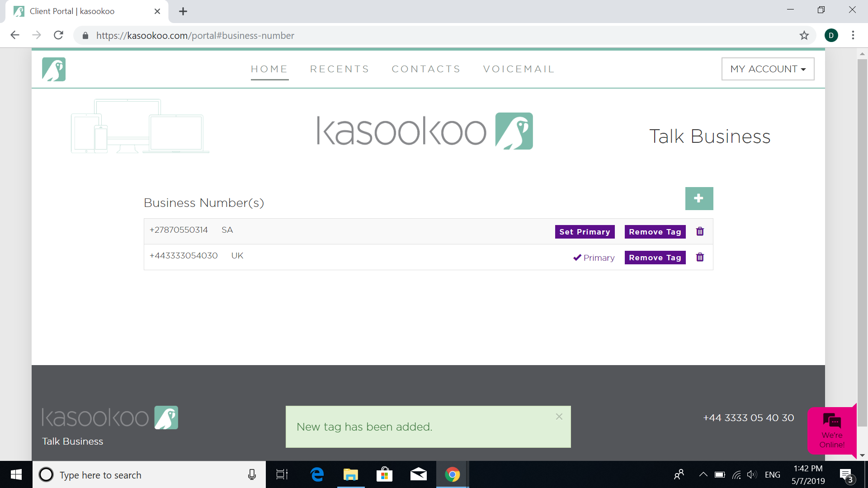Expand the MY ACCOUNT dropdown
Screen dimensions: 868x488
[768, 69]
